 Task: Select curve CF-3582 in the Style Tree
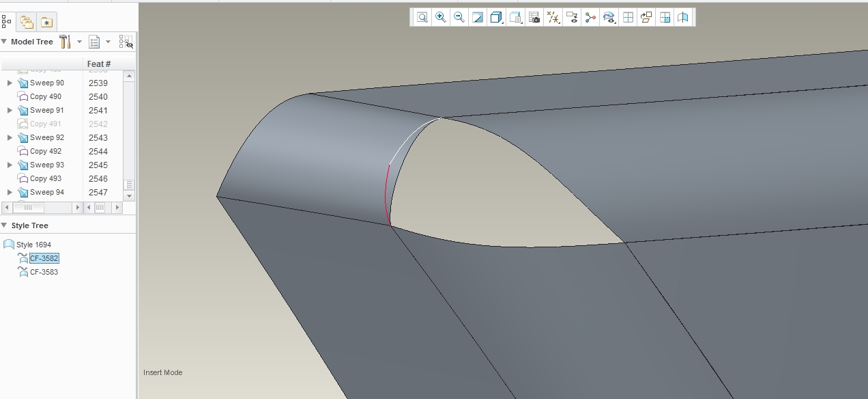pyautogui.click(x=44, y=258)
